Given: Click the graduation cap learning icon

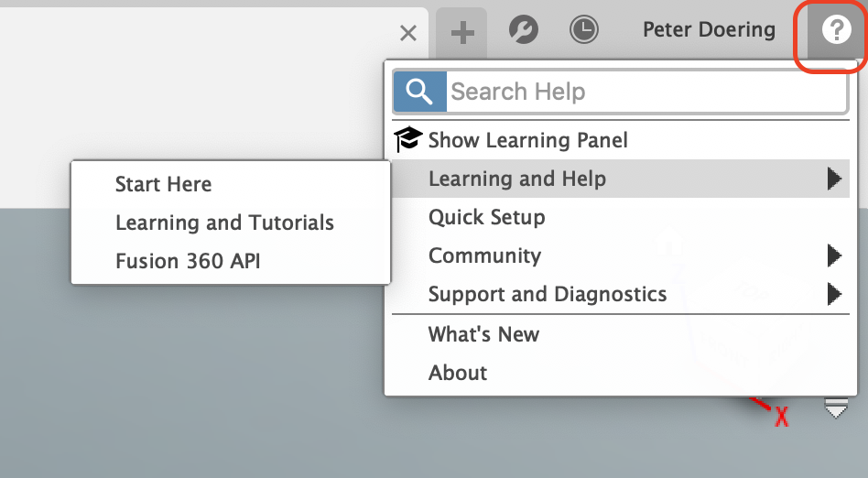Looking at the screenshot, I should click(x=408, y=139).
